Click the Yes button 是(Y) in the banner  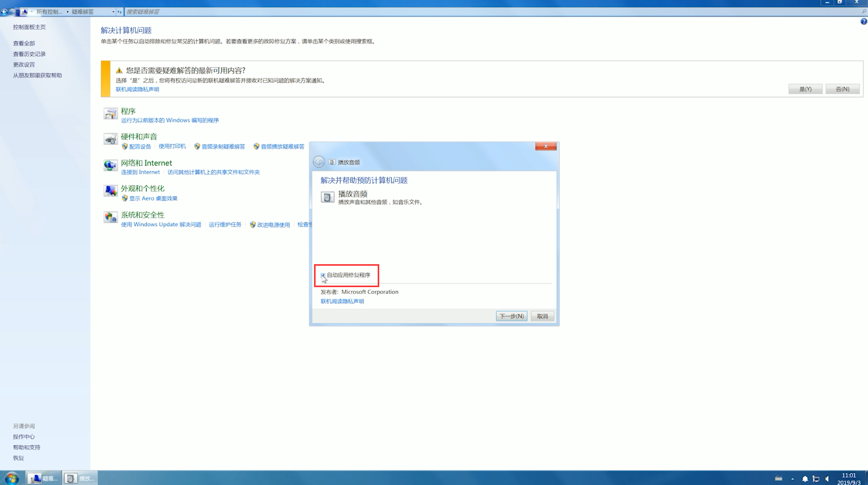[805, 89]
